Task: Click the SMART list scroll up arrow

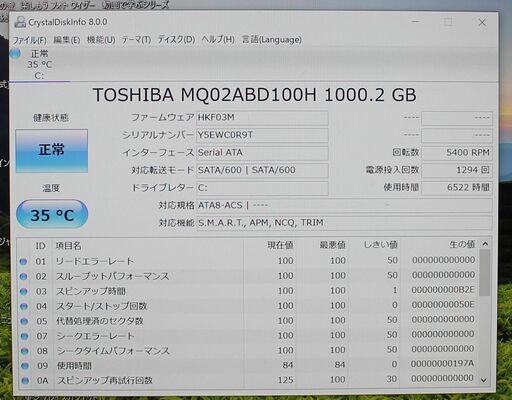Action: [x=485, y=244]
